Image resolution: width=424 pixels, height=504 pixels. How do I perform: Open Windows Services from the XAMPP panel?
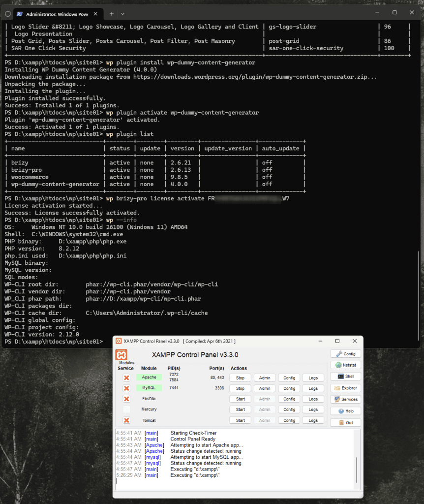pos(346,399)
